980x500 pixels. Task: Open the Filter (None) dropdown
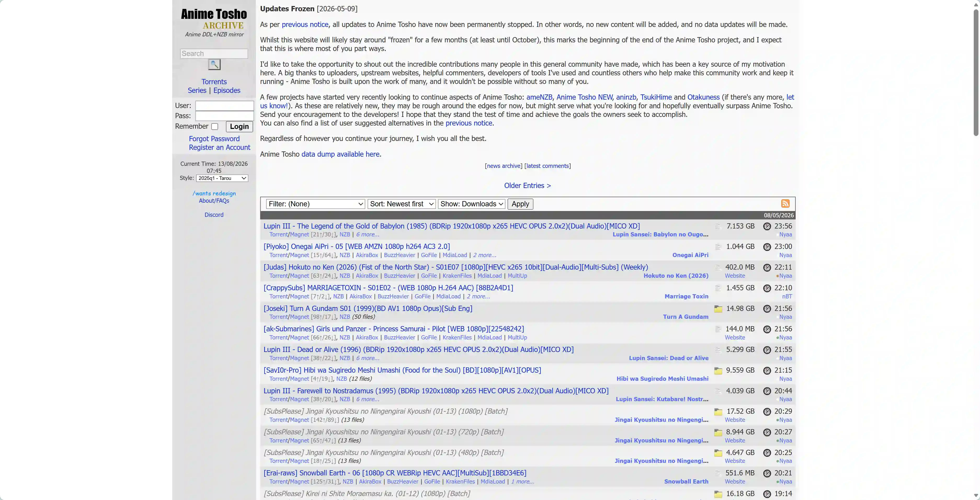315,204
